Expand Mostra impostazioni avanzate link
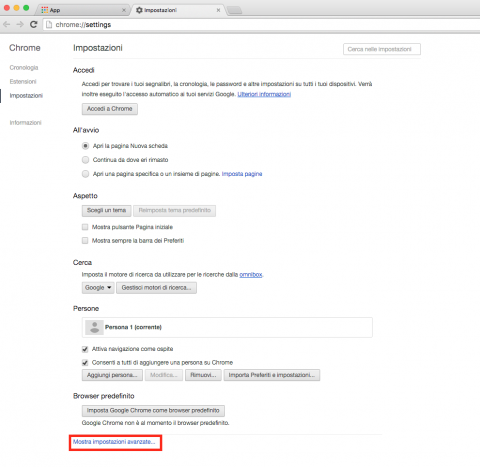Viewport: 480px width, 467px height. 114,442
